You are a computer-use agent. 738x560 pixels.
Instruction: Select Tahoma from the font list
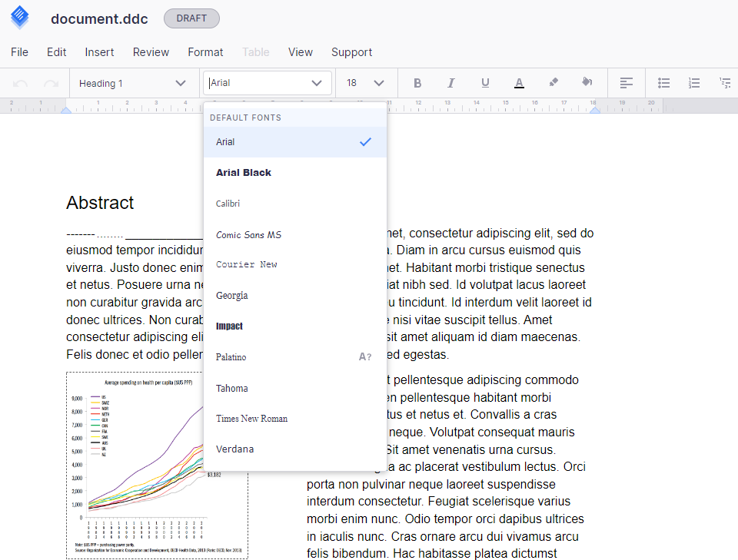(x=295, y=389)
